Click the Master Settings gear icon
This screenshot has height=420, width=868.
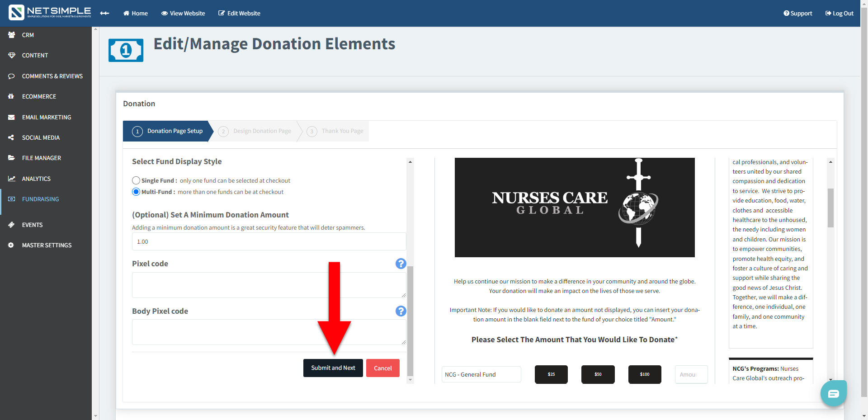(11, 245)
